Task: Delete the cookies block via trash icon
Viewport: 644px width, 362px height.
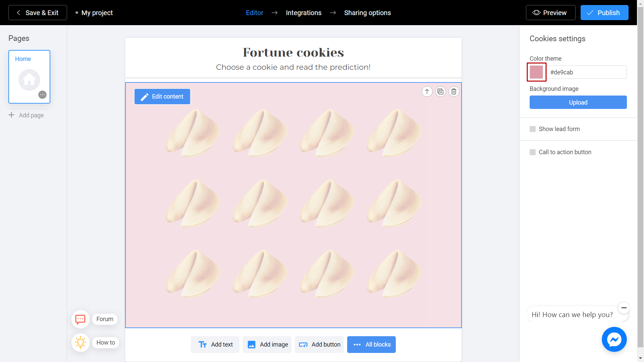Action: (454, 92)
